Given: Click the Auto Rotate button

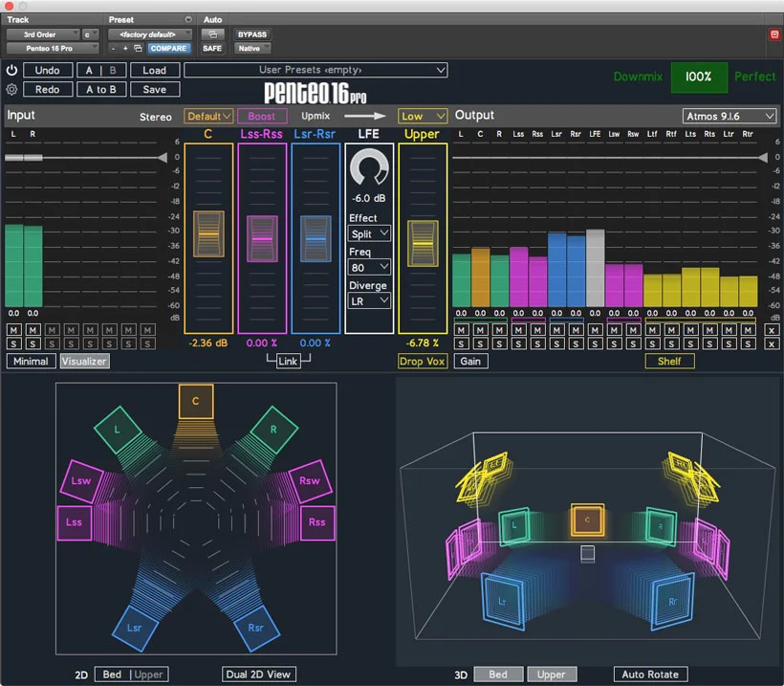Looking at the screenshot, I should click(x=650, y=675).
